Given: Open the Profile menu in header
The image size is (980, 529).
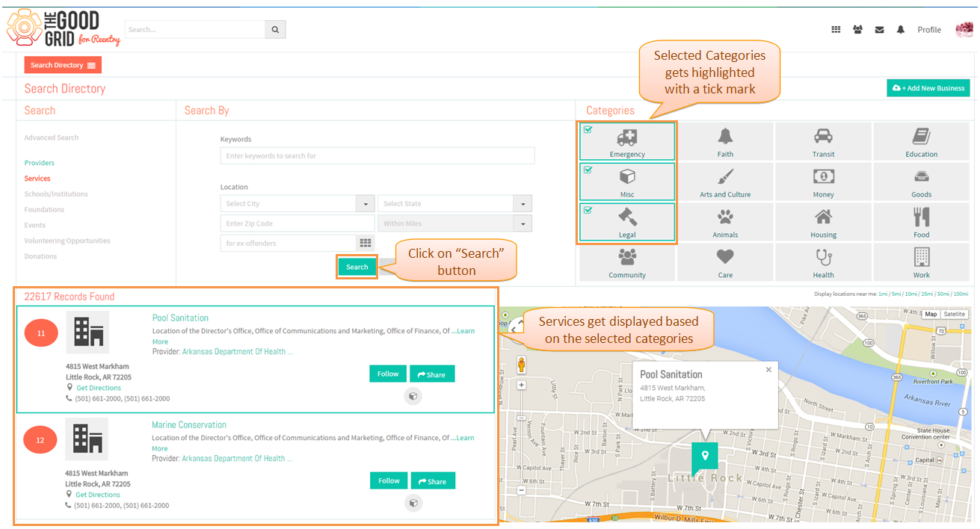Looking at the screenshot, I should [929, 30].
